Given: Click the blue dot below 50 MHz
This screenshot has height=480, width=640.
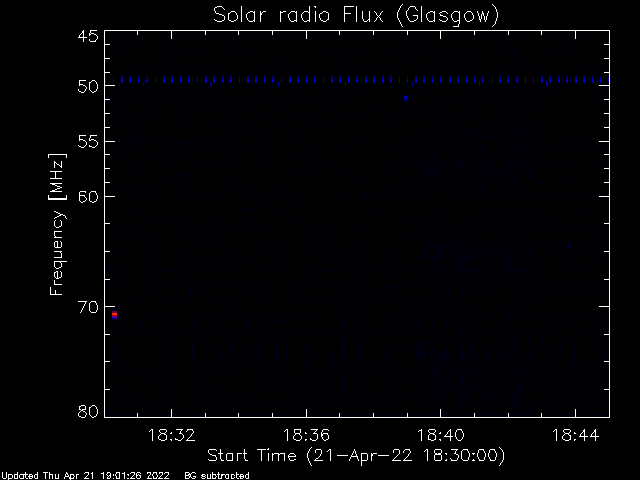Looking at the screenshot, I should [405, 98].
